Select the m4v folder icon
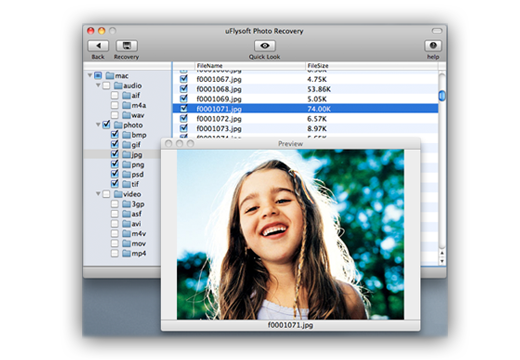 (x=126, y=233)
